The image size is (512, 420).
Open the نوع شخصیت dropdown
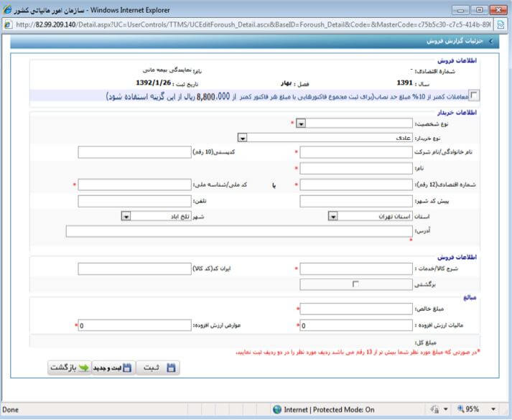301,123
